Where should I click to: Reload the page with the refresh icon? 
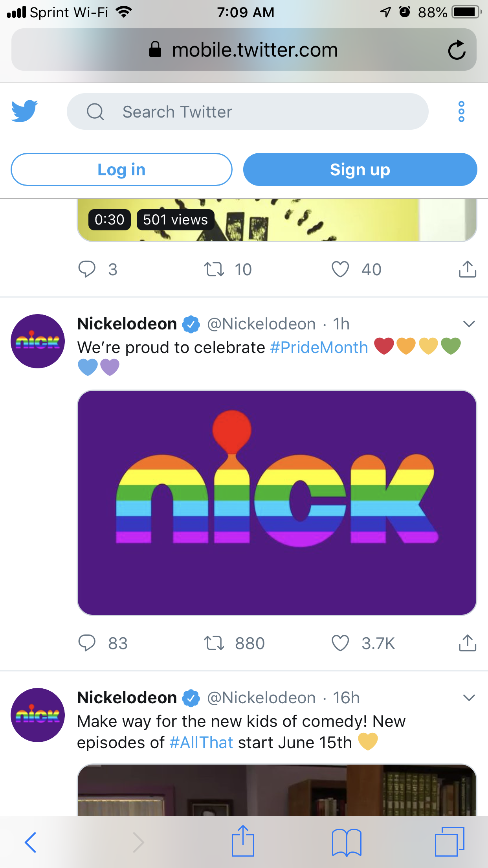point(457,50)
